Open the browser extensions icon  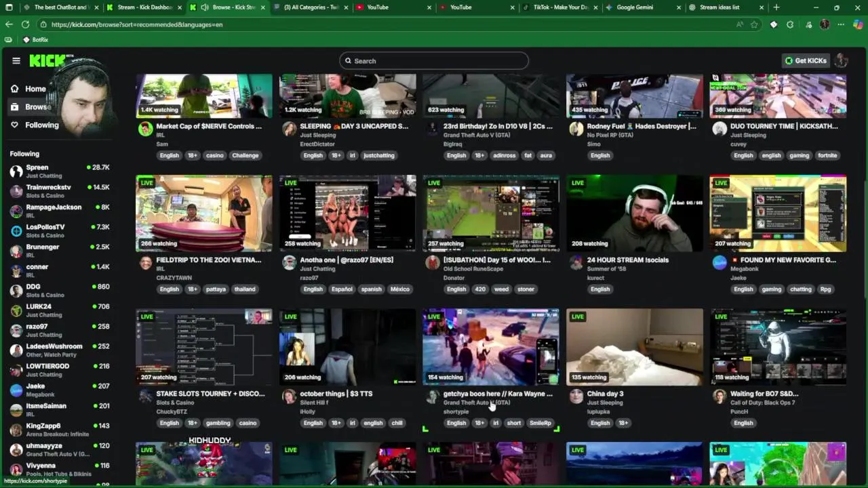pyautogui.click(x=790, y=24)
